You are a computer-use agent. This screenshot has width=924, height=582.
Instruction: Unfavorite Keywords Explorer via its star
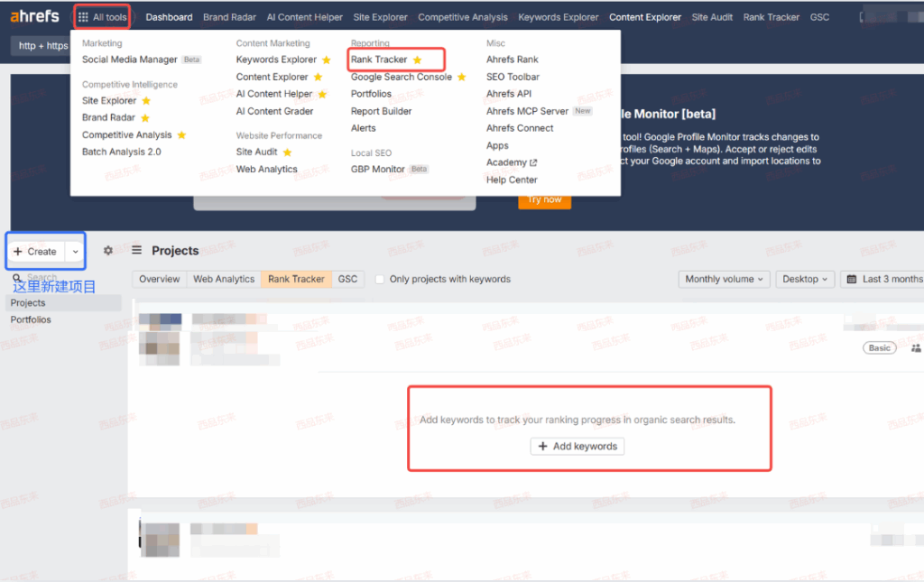point(327,60)
